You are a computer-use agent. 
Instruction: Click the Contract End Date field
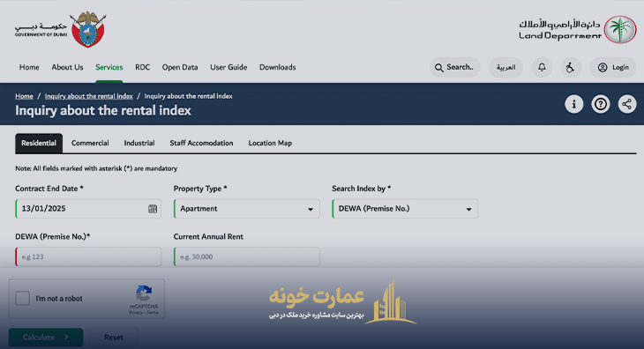pos(88,209)
